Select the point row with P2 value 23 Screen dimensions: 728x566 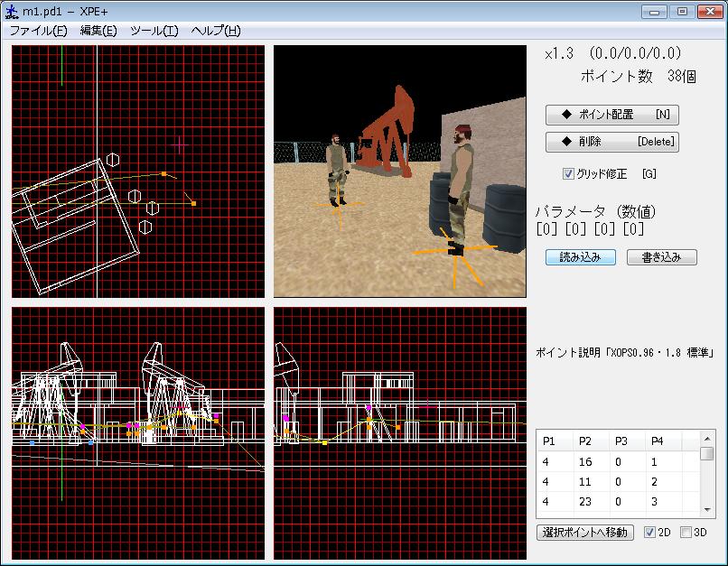pos(619,502)
